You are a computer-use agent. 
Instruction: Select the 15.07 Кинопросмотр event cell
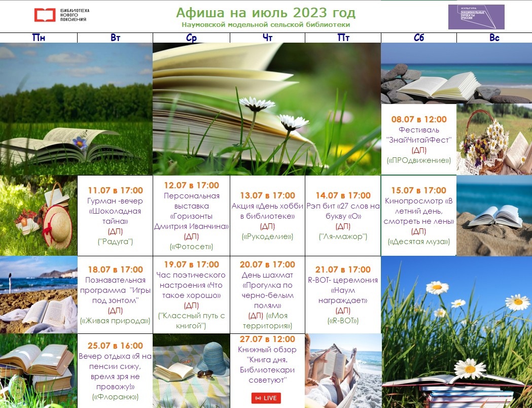[x=418, y=216]
